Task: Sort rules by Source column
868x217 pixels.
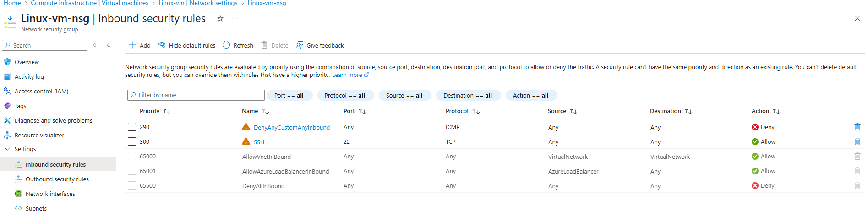Action: pyautogui.click(x=562, y=111)
